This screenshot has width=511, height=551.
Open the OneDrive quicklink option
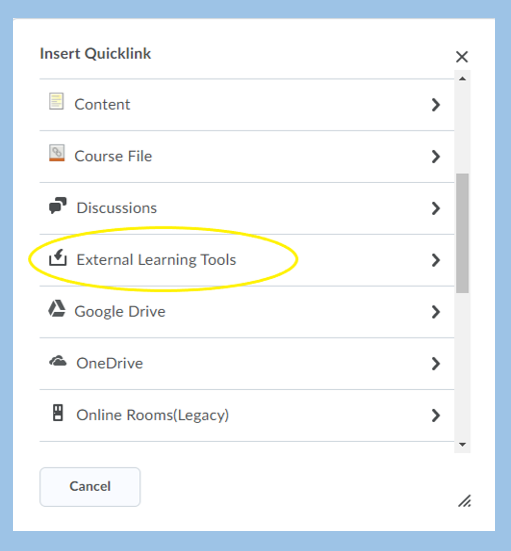point(247,364)
